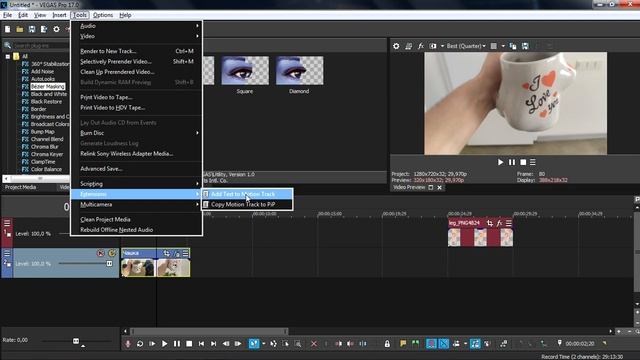640x360 pixels.
Task: Click the timeline horizontal scrollbar
Action: 209,331
